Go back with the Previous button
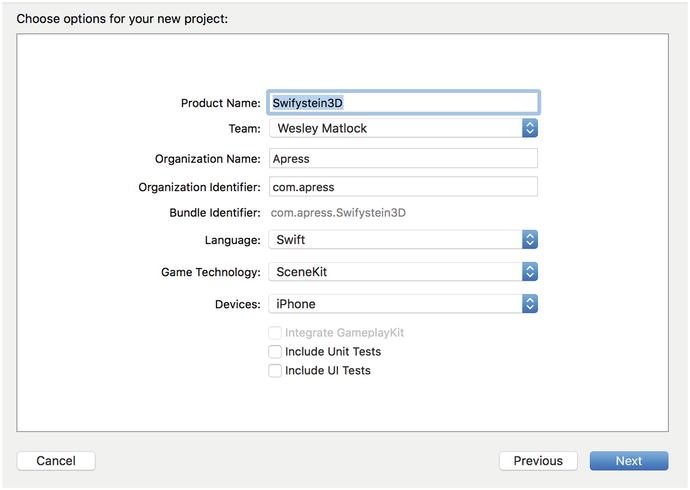Screen dimensions: 690x490 pos(538,461)
